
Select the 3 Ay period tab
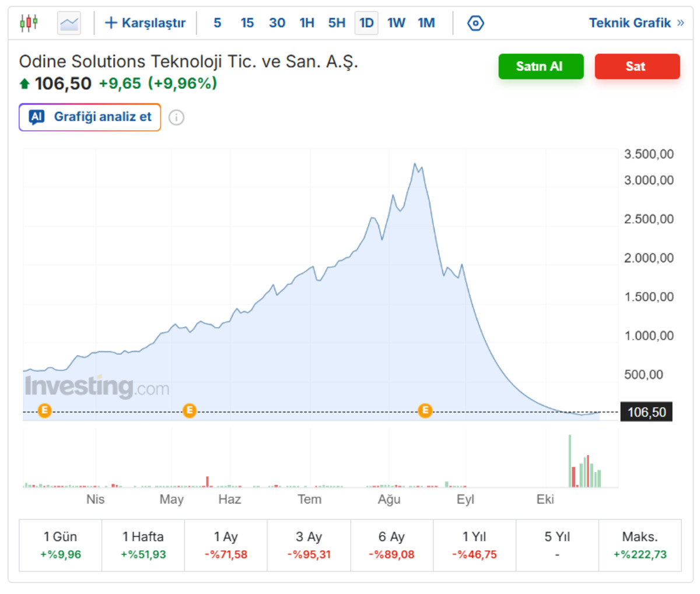[x=309, y=545]
